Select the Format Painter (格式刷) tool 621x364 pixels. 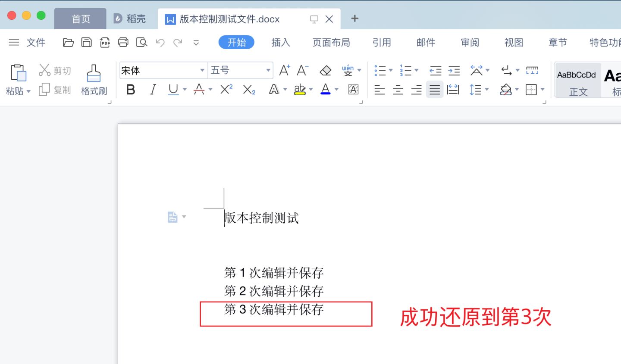pos(94,80)
